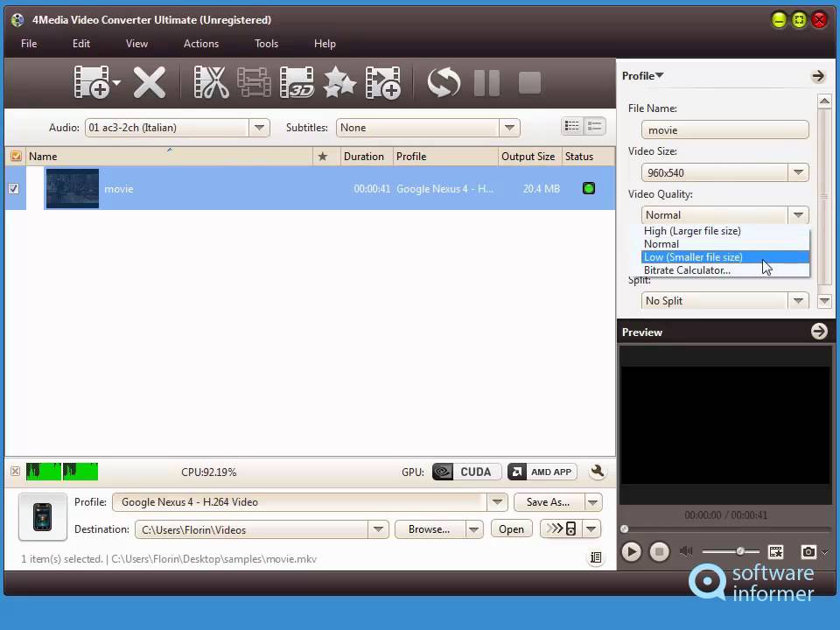Open the Add File dropdown arrow in the toolbar
The width and height of the screenshot is (840, 630).
click(116, 83)
